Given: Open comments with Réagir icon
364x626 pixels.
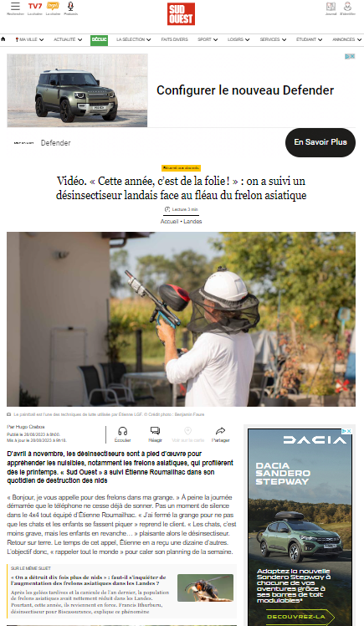Looking at the screenshot, I should (x=155, y=431).
